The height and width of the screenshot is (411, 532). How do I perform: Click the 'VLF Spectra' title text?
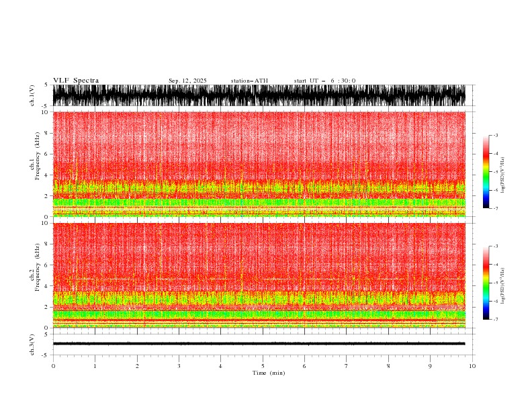pyautogui.click(x=76, y=81)
